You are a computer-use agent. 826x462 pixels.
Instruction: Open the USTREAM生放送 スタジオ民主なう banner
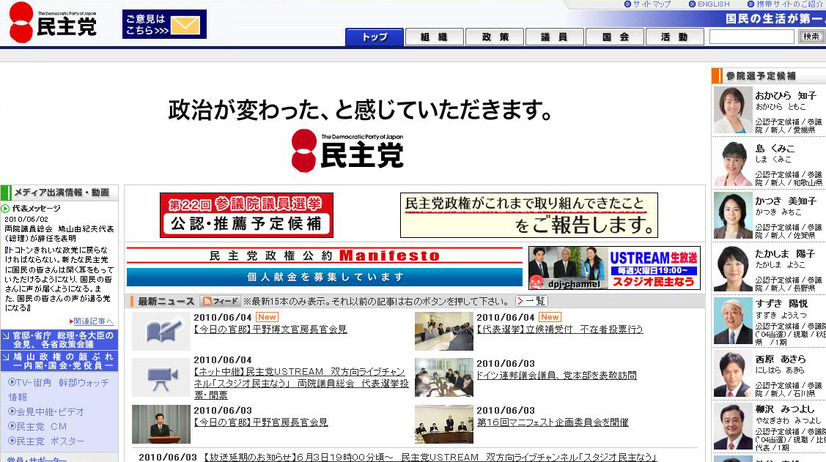[615, 268]
